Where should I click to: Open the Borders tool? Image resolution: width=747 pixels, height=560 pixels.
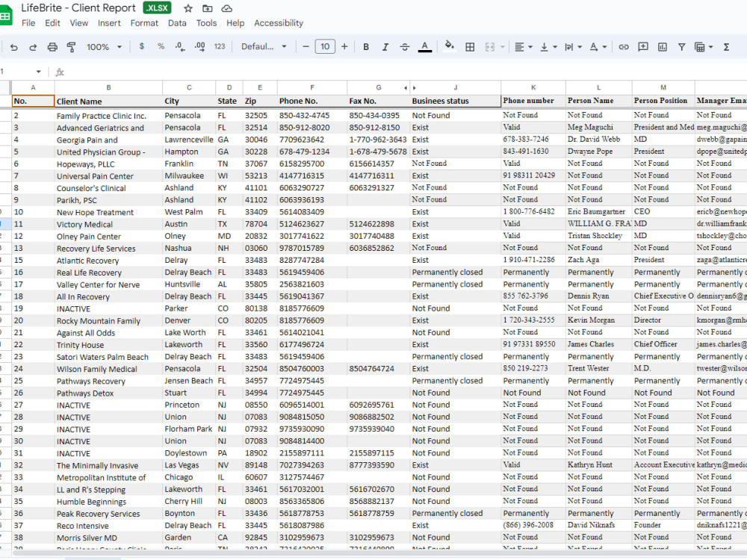tap(469, 46)
